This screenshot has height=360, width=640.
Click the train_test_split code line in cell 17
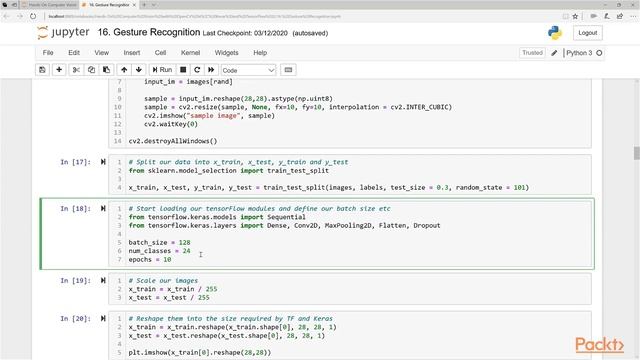point(329,188)
